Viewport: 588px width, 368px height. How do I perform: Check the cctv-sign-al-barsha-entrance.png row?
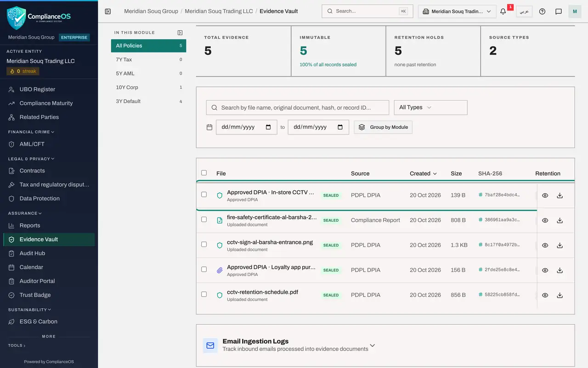204,244
